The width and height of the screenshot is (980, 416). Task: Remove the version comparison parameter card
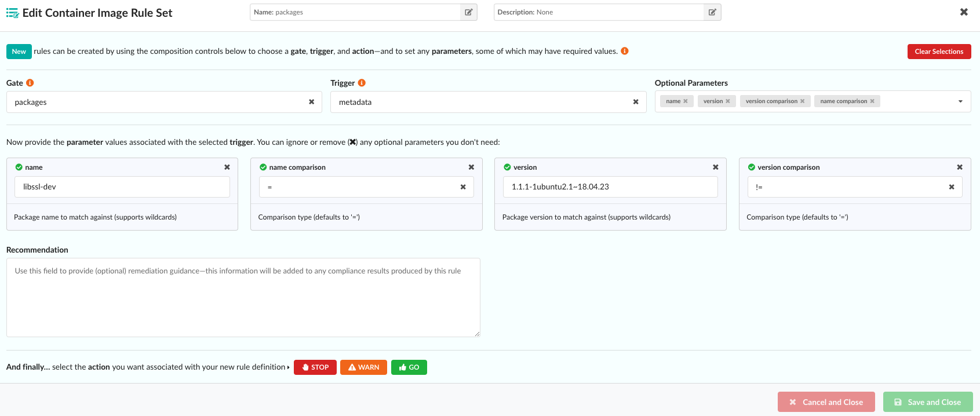[960, 167]
